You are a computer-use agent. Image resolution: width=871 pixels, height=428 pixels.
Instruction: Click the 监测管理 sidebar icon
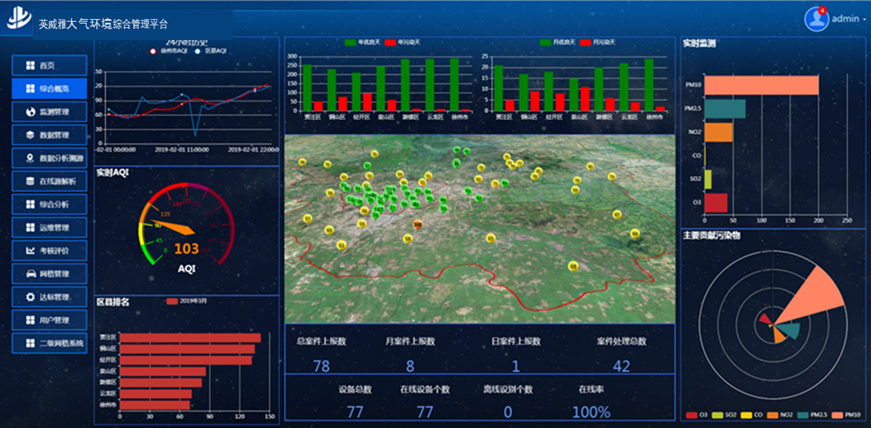28,112
